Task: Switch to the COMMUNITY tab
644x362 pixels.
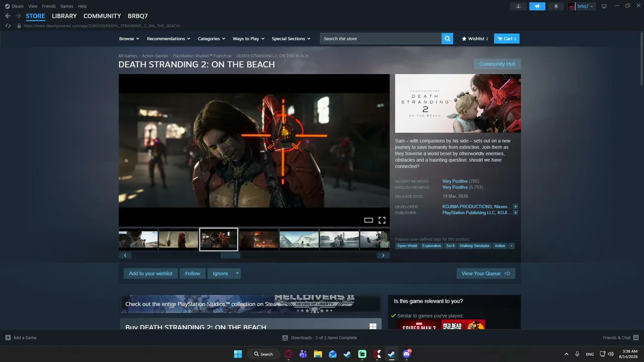Action: 102,16
